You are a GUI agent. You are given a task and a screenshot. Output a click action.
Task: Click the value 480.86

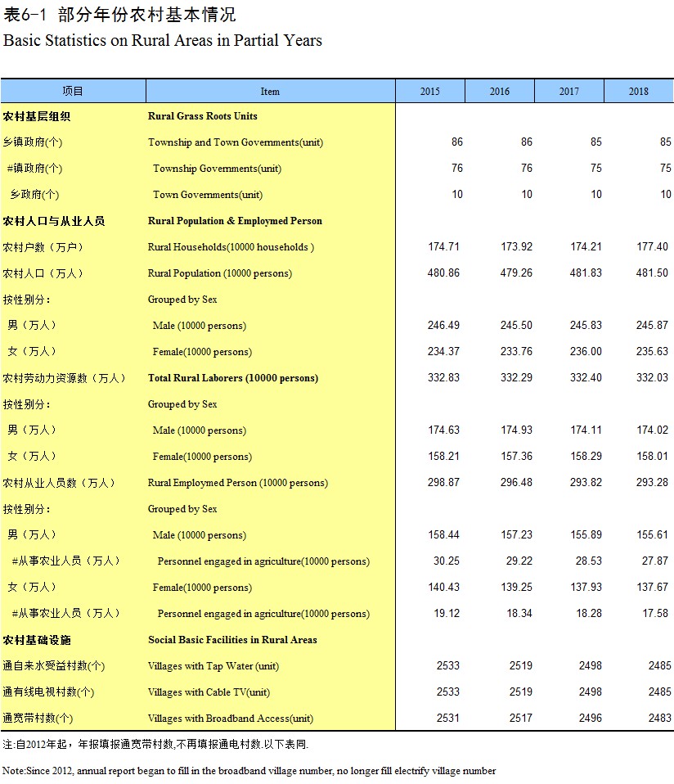[443, 273]
